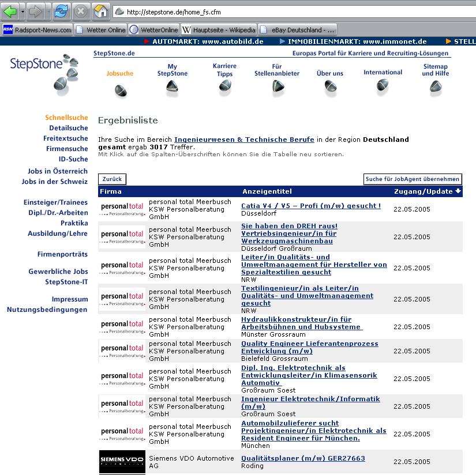
Task: Open Einsteiger/Trainees in the sidebar
Action: coord(55,202)
